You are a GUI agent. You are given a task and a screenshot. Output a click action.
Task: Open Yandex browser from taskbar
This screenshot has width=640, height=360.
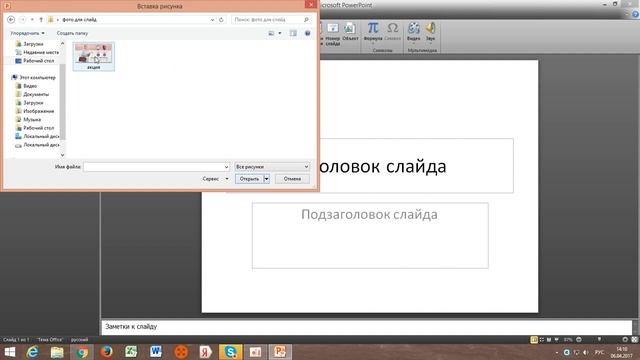point(205,352)
